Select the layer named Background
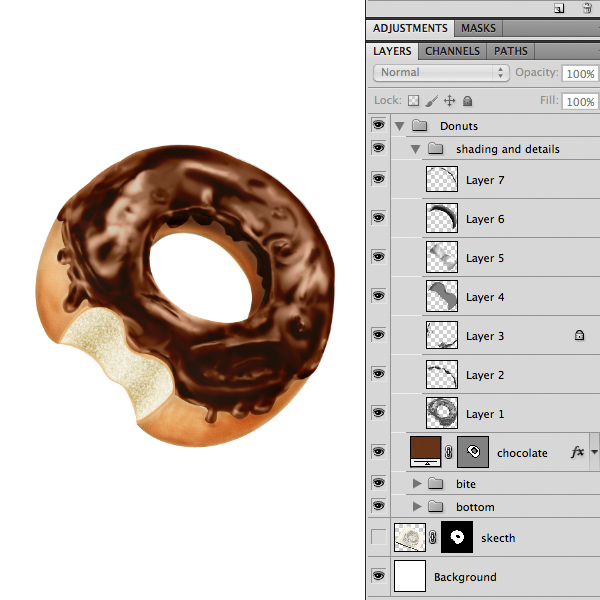Viewport: 600px width, 600px height. 465,577
